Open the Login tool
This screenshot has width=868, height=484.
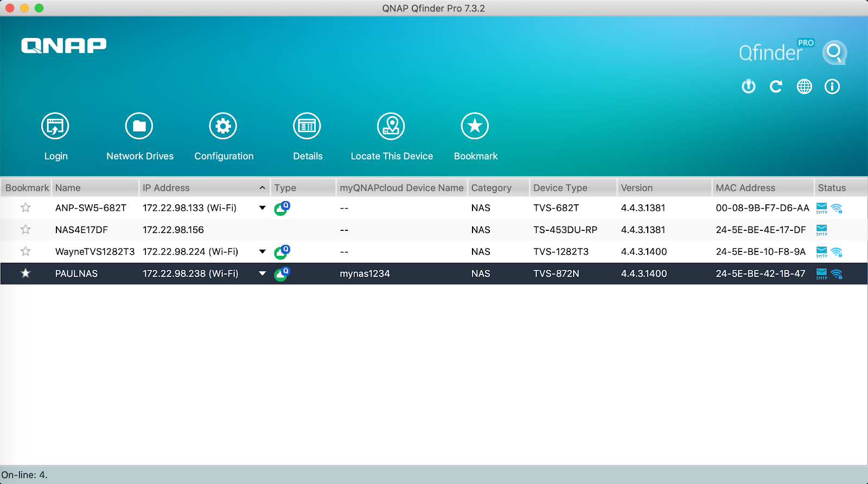coord(55,126)
